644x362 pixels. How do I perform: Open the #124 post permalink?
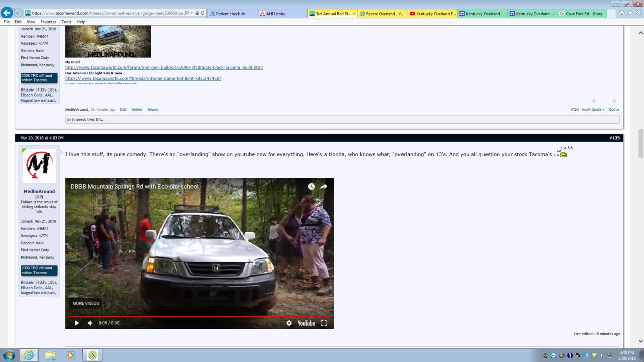pos(575,109)
